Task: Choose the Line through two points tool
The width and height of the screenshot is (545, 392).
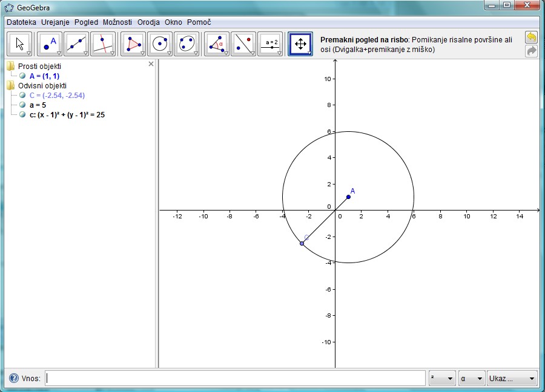Action: [x=77, y=44]
